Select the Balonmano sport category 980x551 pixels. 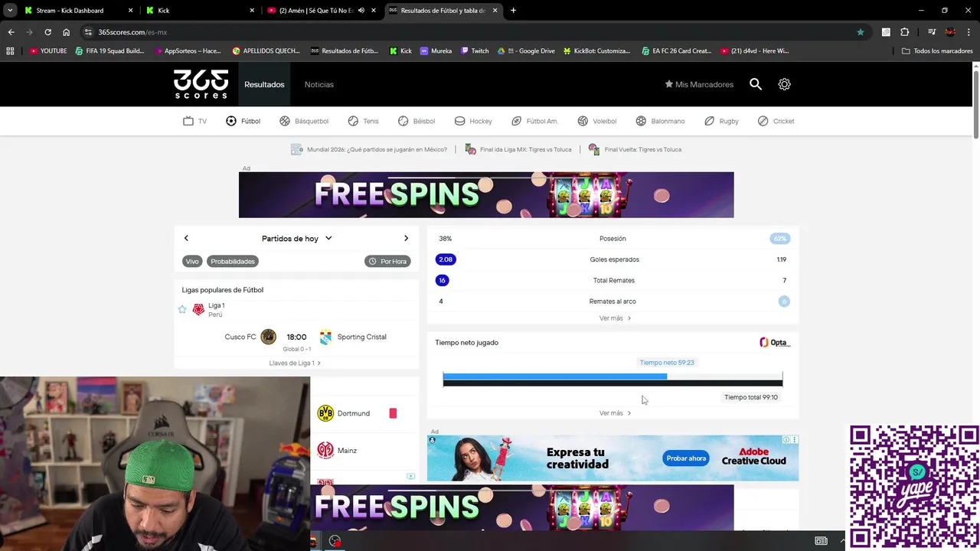point(659,121)
